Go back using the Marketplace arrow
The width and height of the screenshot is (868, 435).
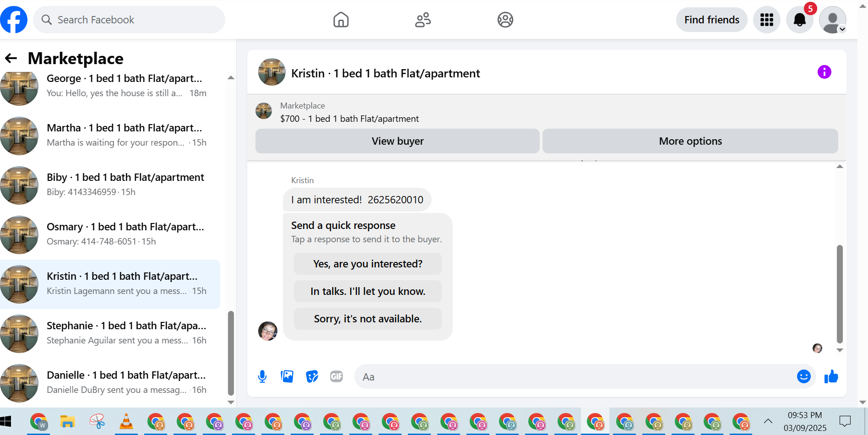[11, 58]
